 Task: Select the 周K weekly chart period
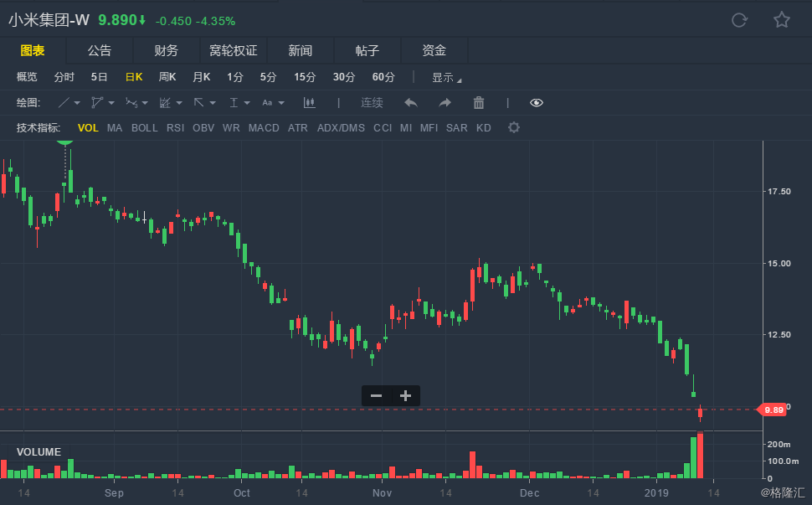[167, 77]
